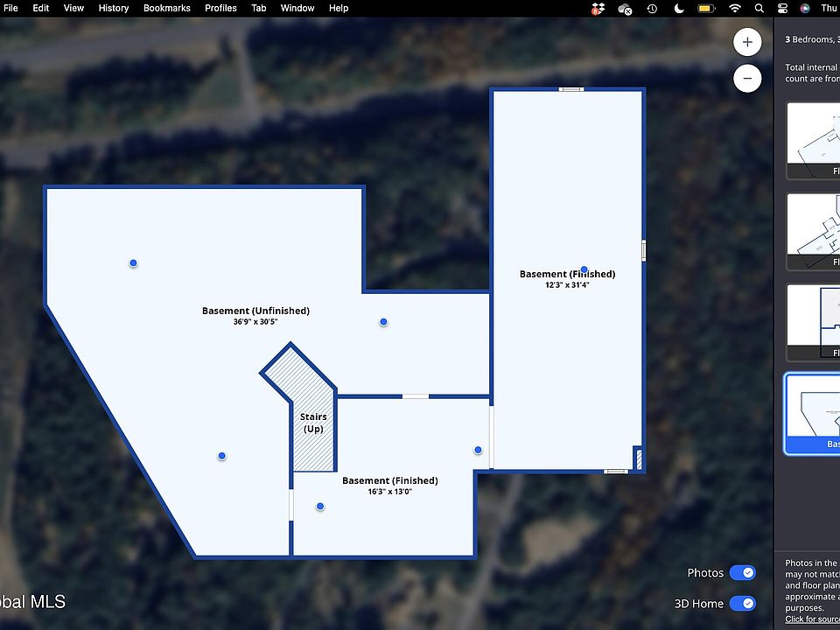Open Control Center from the menu bar

782,9
